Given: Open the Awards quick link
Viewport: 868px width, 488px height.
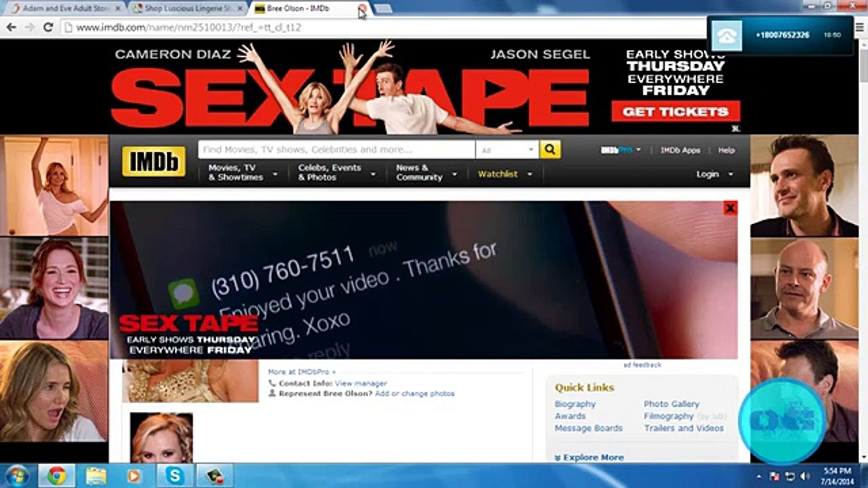Looking at the screenshot, I should pyautogui.click(x=570, y=416).
